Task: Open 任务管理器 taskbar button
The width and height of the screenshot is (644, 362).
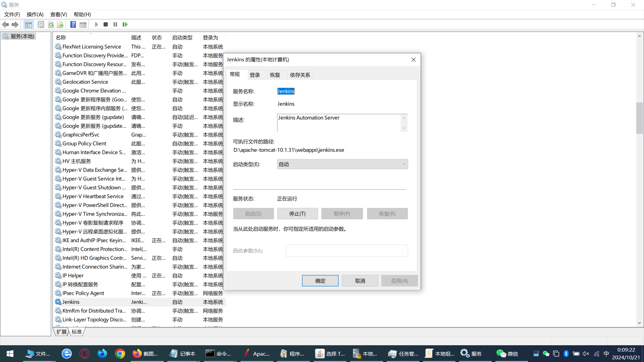Action: (x=404, y=354)
